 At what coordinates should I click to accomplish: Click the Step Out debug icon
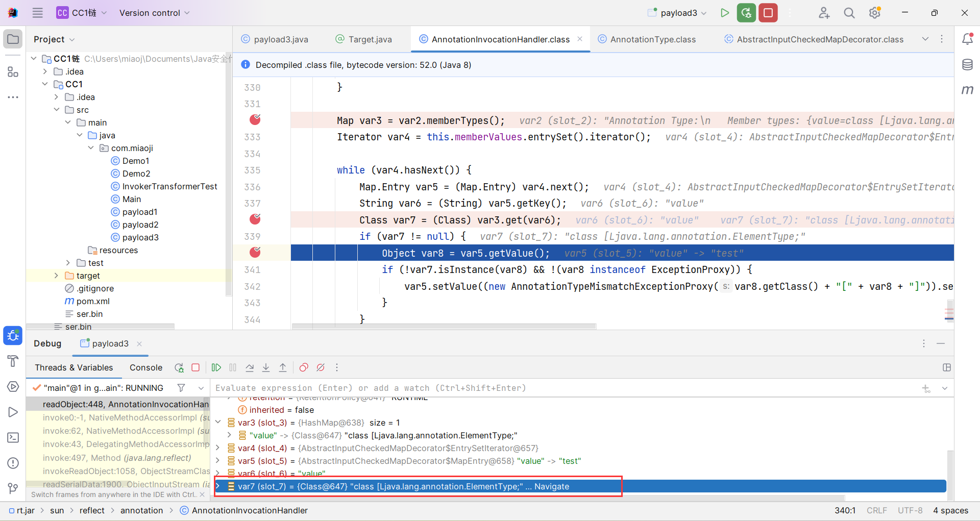(283, 367)
